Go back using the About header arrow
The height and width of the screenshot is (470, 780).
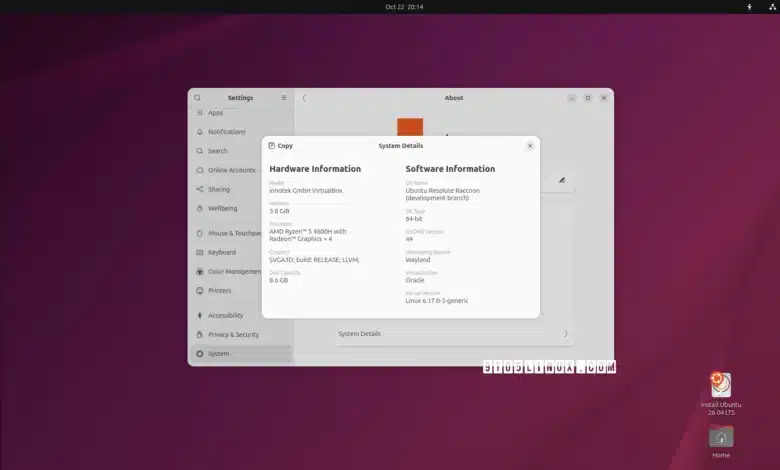[304, 98]
